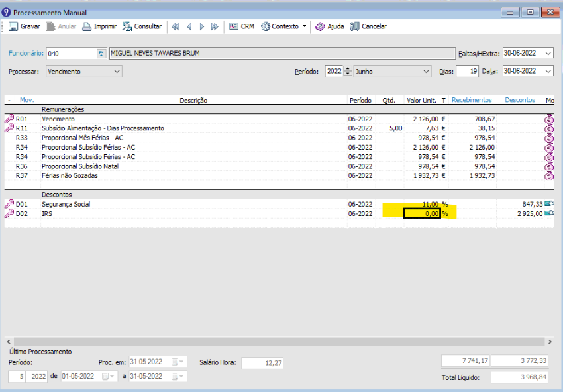Click the Gravar save icon
Screen dimensions: 563x392
pos(13,26)
